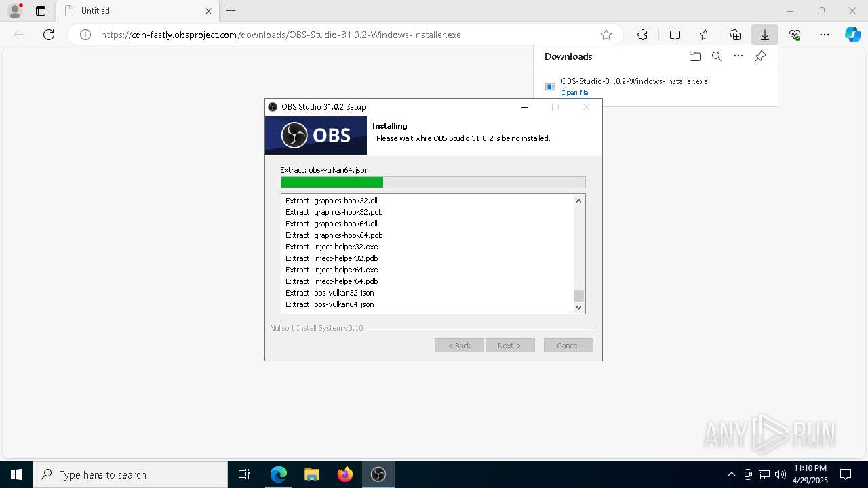Open Firefox from taskbar

coord(344,474)
